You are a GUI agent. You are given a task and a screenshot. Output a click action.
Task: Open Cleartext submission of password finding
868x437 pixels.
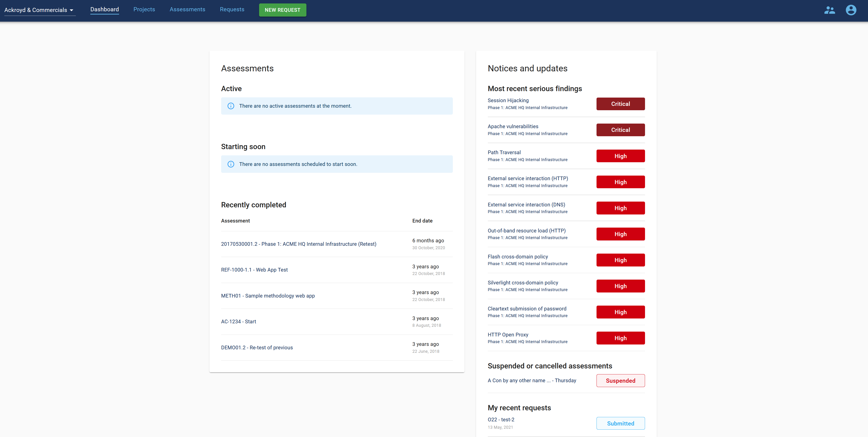[x=527, y=309]
